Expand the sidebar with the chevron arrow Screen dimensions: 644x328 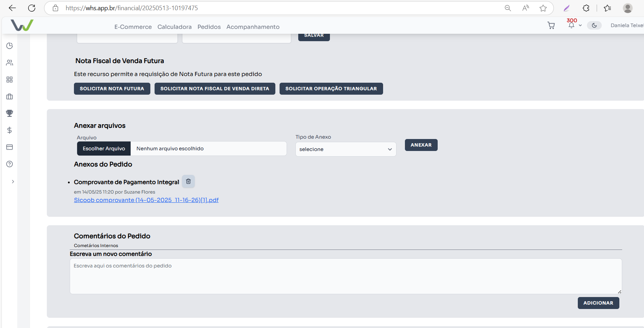coord(13,182)
